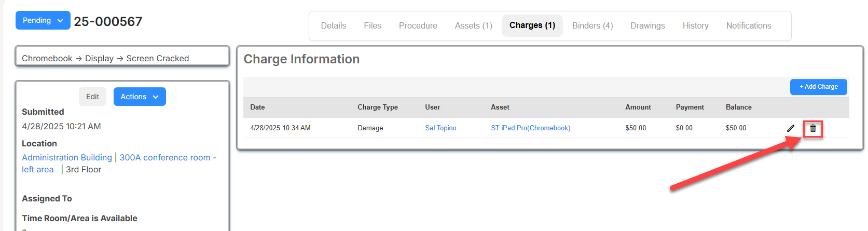This screenshot has height=231, width=868.
Task: View the Drawings tab
Action: click(647, 25)
